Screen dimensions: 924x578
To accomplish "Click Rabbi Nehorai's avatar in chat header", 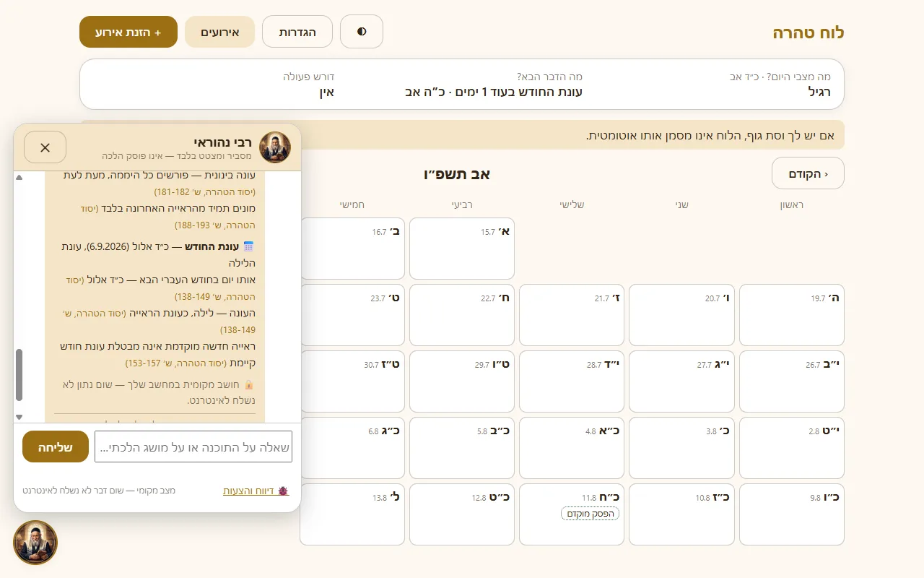I will coord(275,147).
